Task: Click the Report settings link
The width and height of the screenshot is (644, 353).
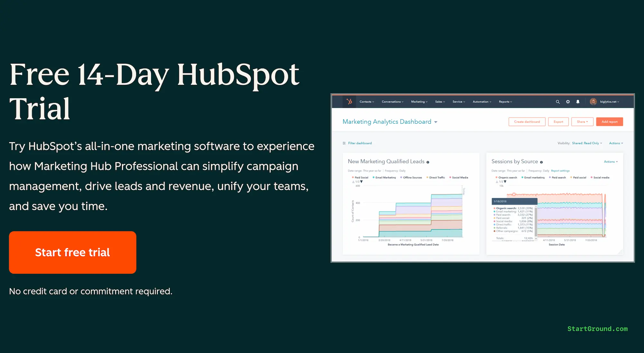Action: (x=560, y=171)
